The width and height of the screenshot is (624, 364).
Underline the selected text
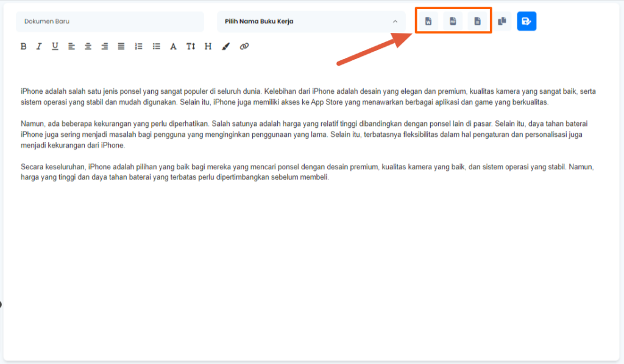(x=55, y=46)
